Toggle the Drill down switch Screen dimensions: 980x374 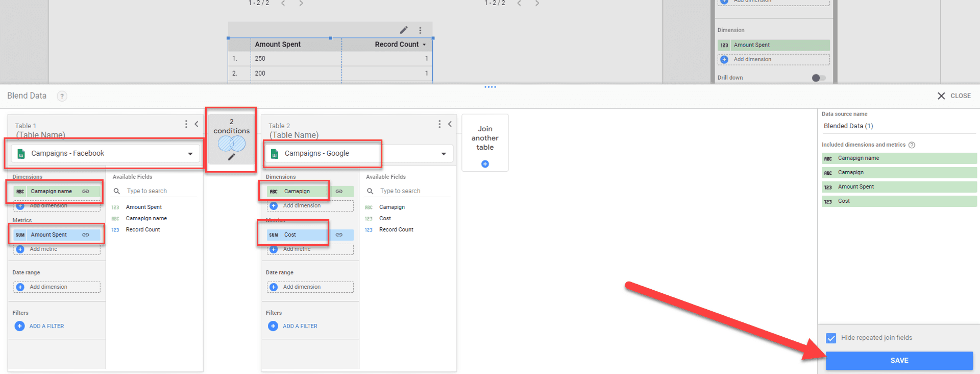[818, 78]
